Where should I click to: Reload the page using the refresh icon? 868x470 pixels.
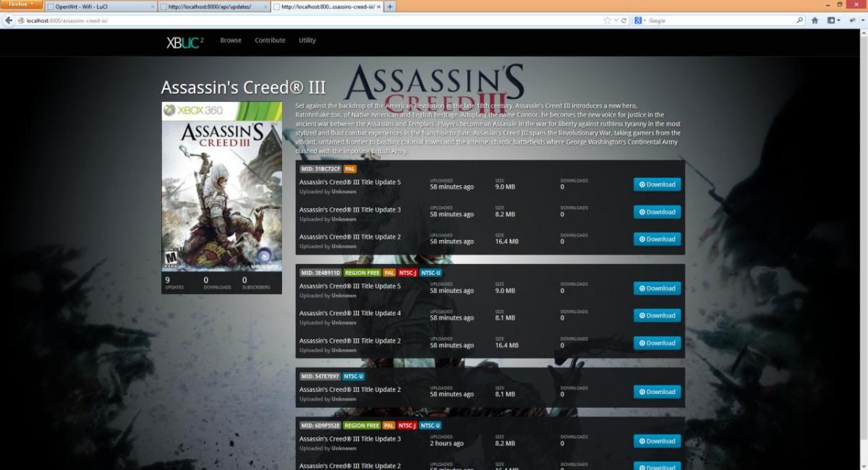coord(624,20)
